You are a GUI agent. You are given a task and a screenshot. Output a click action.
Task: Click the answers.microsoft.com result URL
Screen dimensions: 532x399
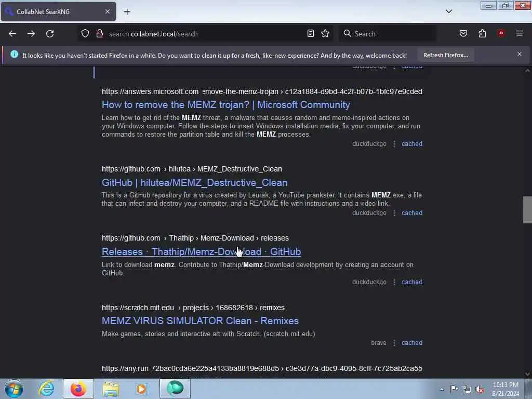tap(262, 91)
